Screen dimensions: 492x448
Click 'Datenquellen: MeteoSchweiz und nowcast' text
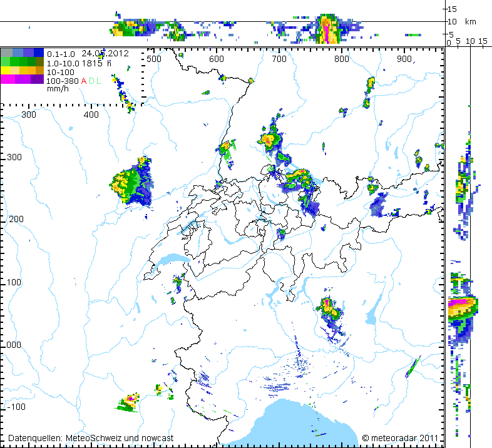pos(91,438)
